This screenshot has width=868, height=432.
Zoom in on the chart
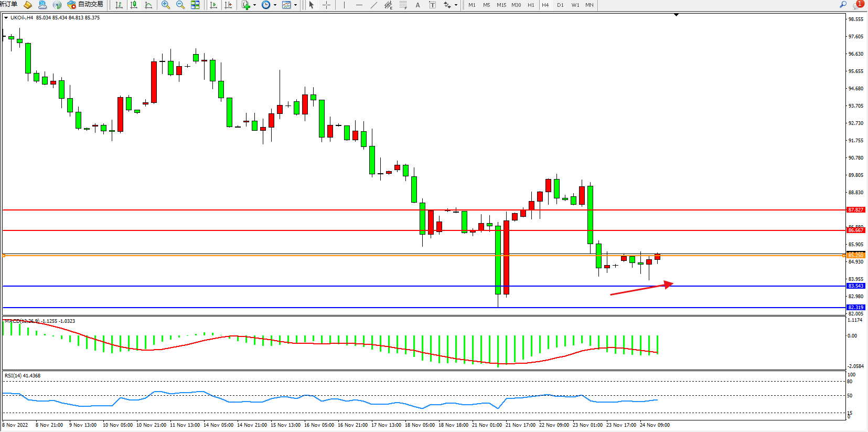[x=166, y=5]
